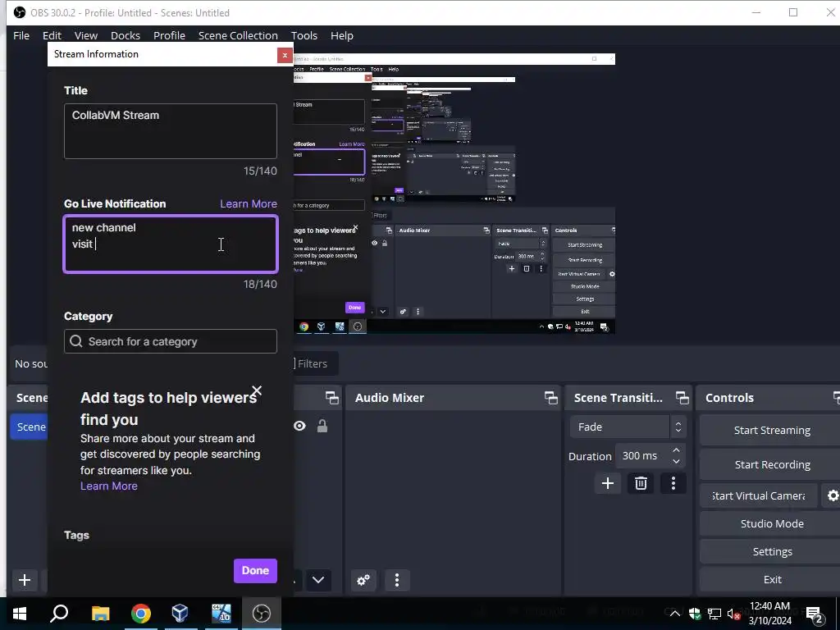Pop out the Audio Mixer dock

pyautogui.click(x=550, y=398)
